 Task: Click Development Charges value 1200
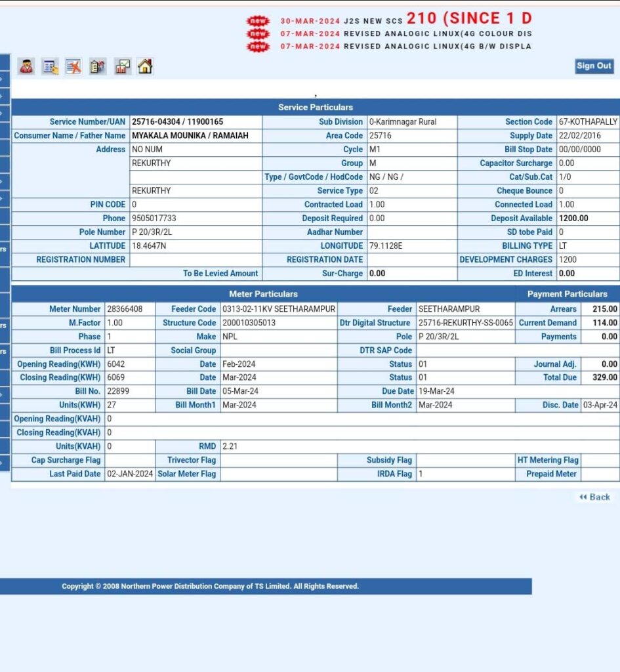click(x=568, y=259)
